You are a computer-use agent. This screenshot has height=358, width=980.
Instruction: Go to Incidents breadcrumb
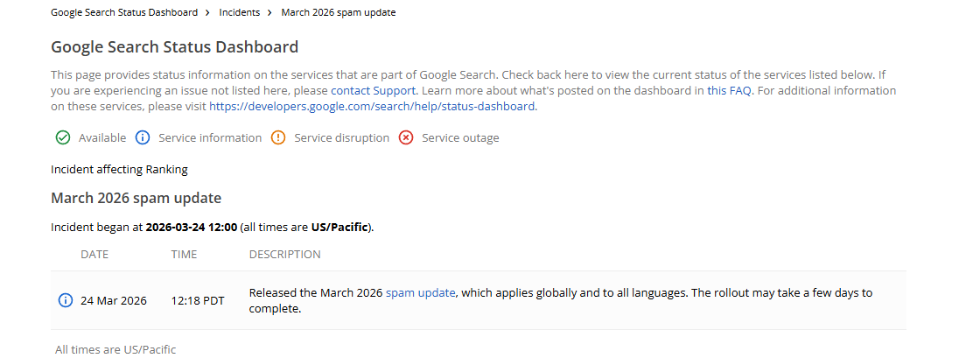pos(239,13)
